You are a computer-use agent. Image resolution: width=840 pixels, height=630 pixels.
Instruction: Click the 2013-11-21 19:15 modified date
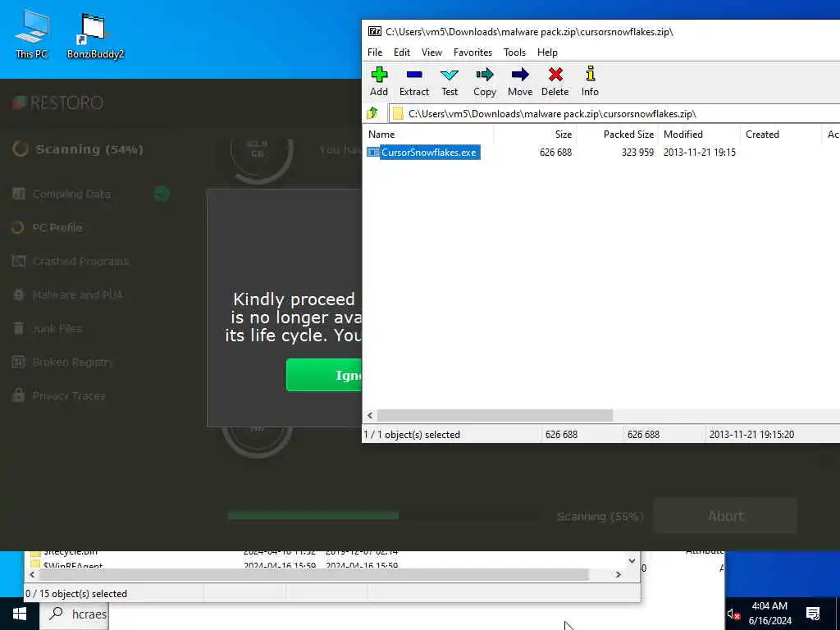tap(699, 152)
